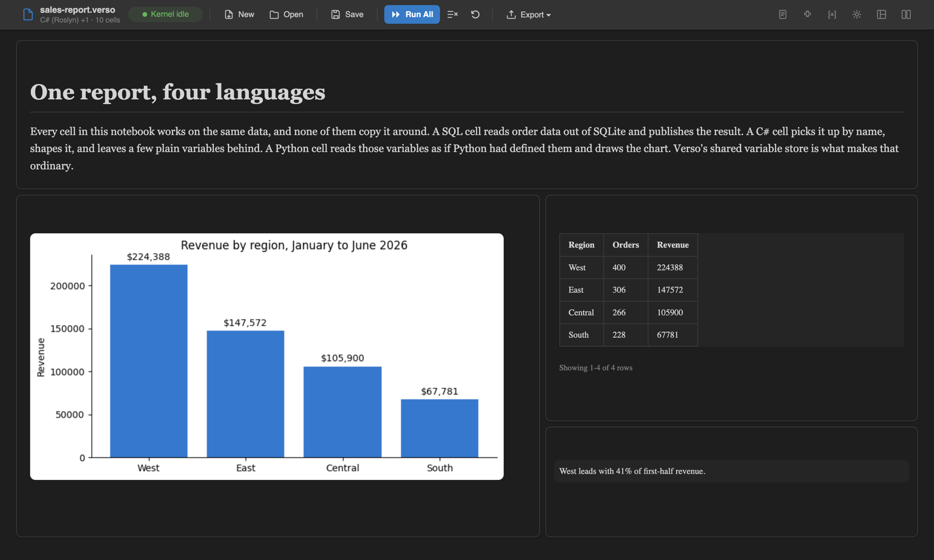Click the Central region table cell
Image resolution: width=934 pixels, height=560 pixels.
[581, 312]
